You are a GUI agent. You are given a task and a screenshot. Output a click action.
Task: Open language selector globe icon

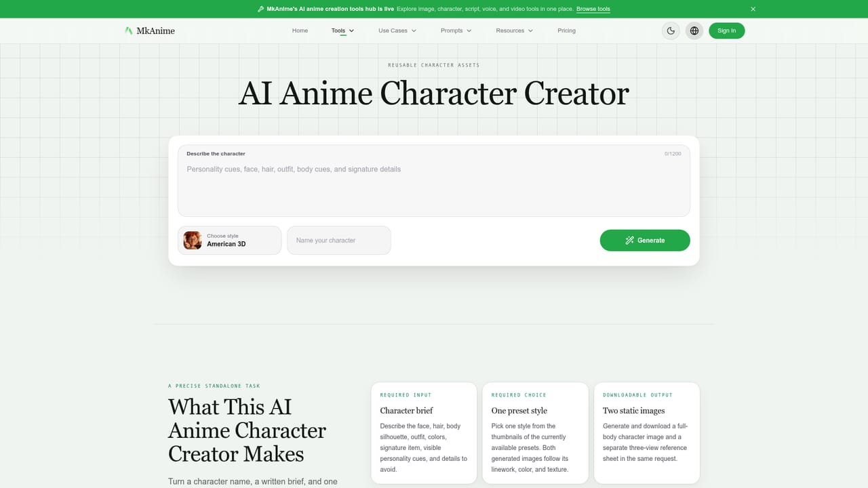pos(694,30)
